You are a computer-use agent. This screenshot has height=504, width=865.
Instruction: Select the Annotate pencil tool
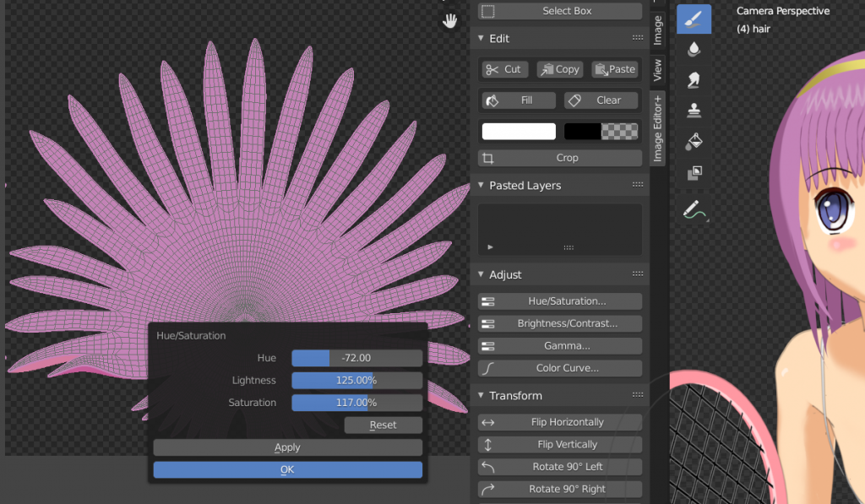coord(694,210)
